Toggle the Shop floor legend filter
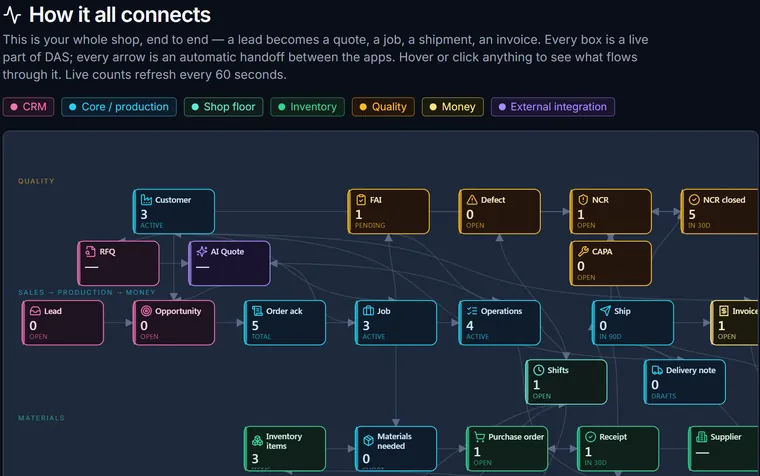 (x=223, y=107)
